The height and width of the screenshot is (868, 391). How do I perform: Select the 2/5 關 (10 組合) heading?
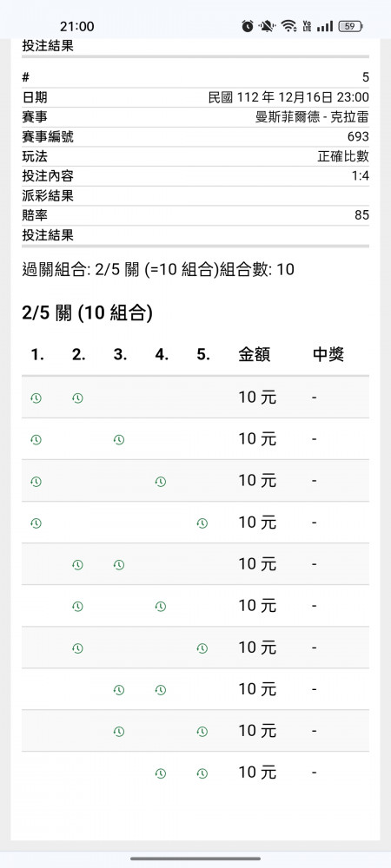tap(88, 314)
